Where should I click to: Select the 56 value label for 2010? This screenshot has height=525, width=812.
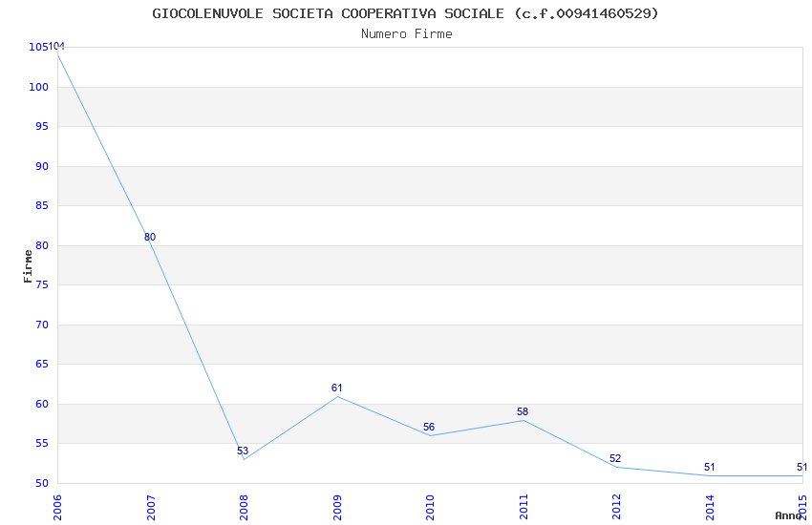click(x=429, y=427)
